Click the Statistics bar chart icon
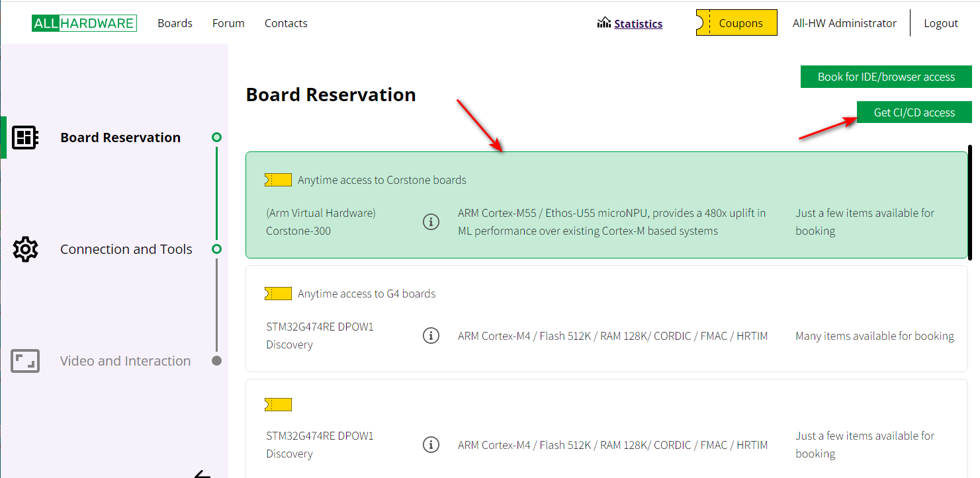Screen dimensions: 980x478 pyautogui.click(x=603, y=23)
